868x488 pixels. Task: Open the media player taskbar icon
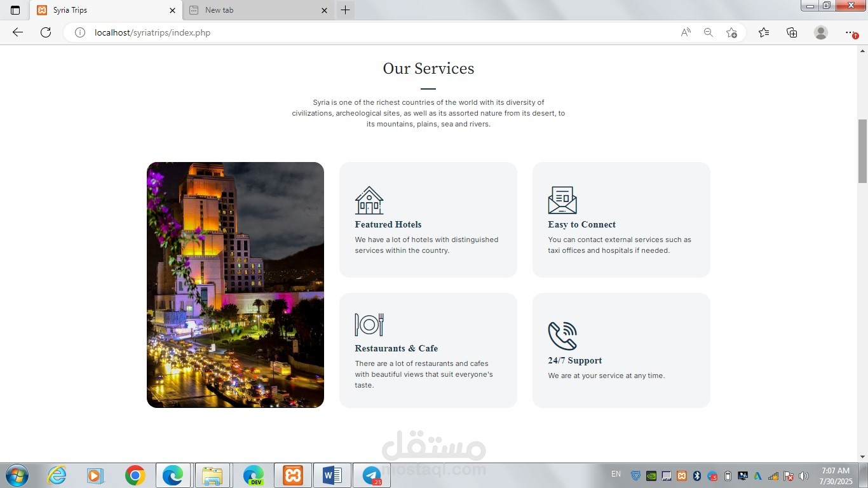click(95, 475)
